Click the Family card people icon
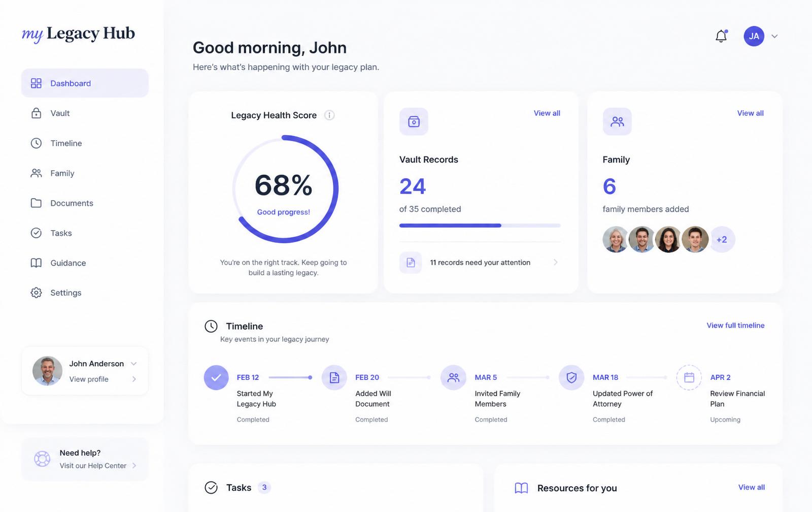 617,121
